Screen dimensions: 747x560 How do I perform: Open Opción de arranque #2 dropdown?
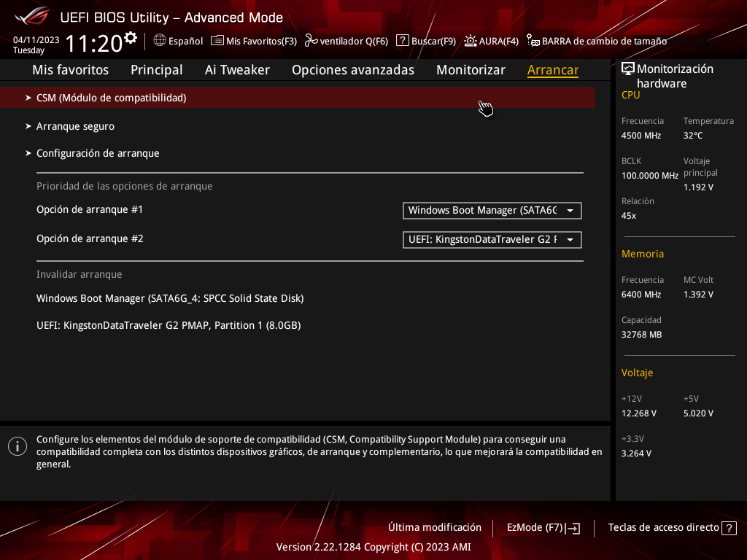pyautogui.click(x=492, y=239)
